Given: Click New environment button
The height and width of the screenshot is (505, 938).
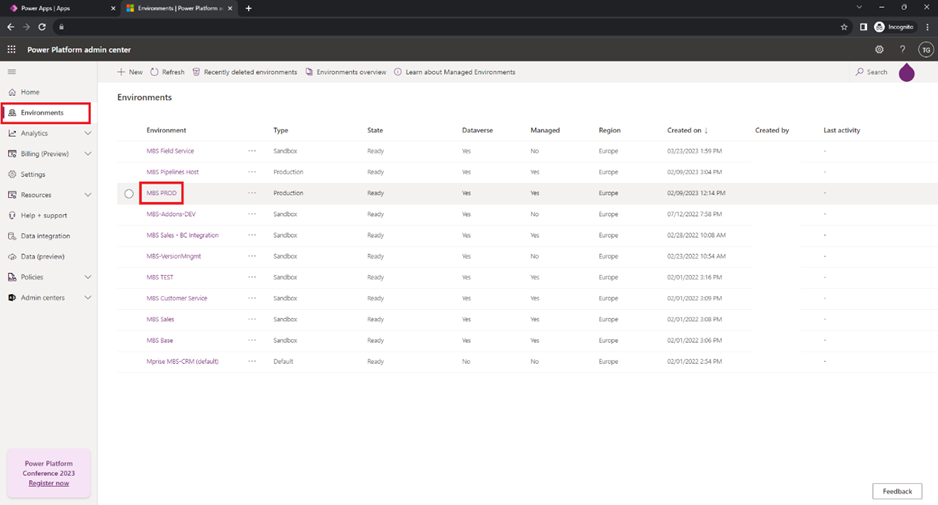Looking at the screenshot, I should (130, 72).
